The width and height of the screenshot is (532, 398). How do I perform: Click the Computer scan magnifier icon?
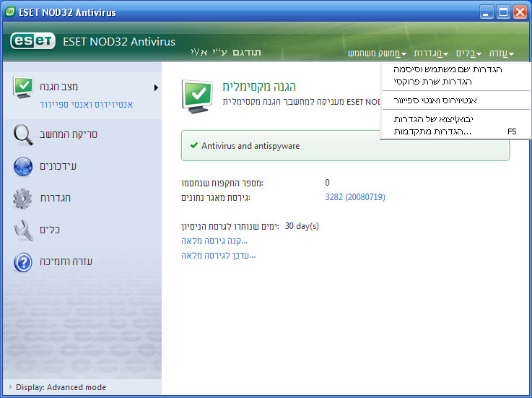24,134
